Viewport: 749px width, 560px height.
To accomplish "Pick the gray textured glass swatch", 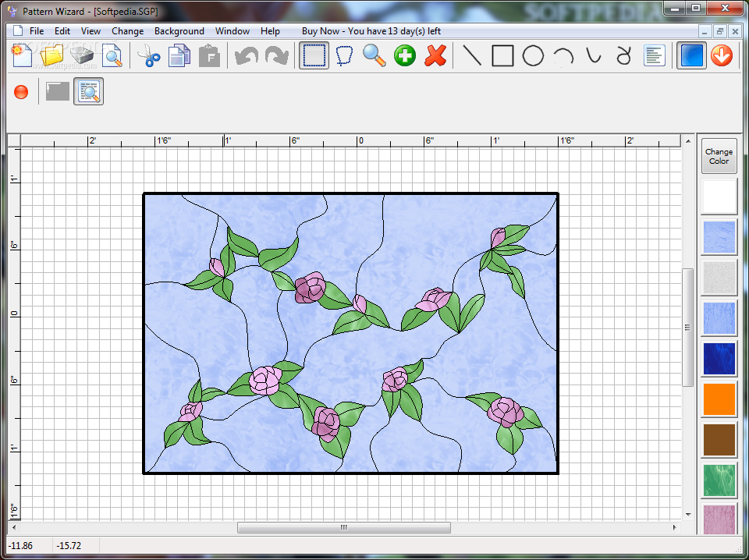I will 719,278.
